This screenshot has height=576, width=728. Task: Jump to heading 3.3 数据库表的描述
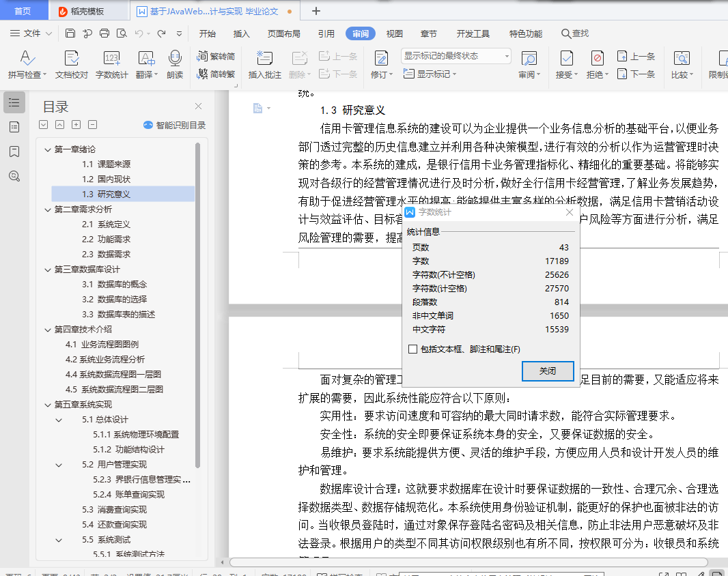pos(118,315)
